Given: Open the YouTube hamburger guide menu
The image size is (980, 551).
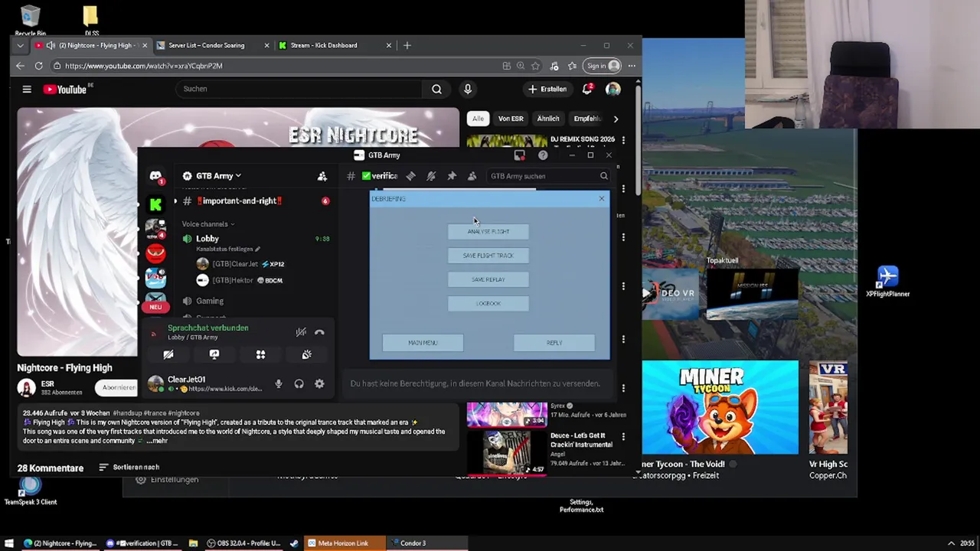Looking at the screenshot, I should (x=27, y=90).
